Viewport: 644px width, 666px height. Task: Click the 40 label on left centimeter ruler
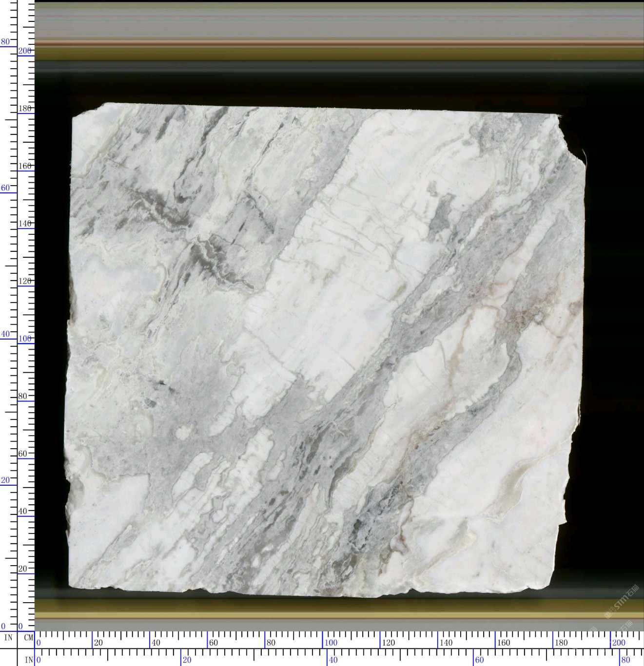coord(23,511)
